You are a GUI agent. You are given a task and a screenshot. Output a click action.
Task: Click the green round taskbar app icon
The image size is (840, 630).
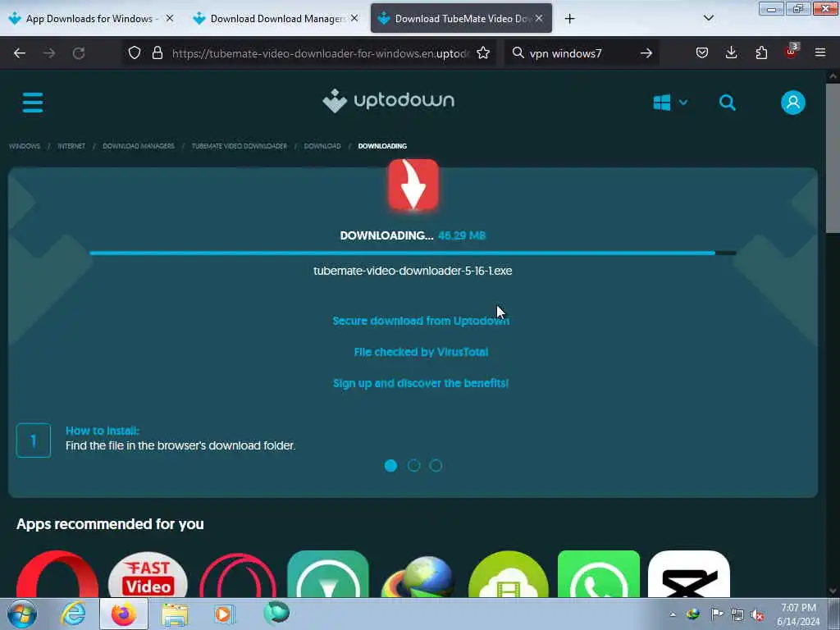(x=276, y=613)
